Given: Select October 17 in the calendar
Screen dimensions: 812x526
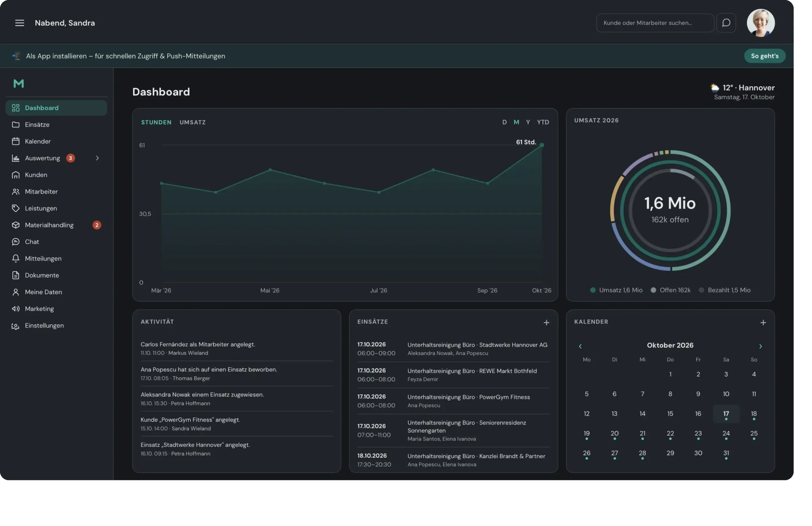Looking at the screenshot, I should 726,414.
